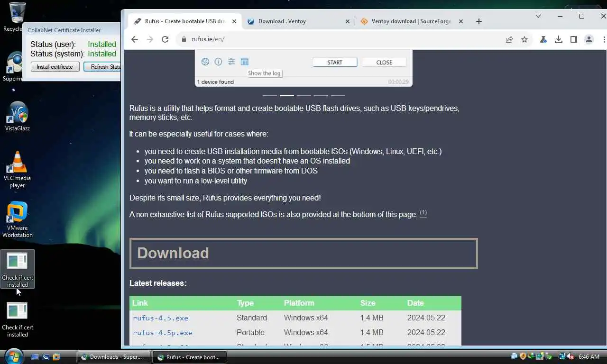Click the log icon in Rufus screenshot
607x364 pixels.
245,62
